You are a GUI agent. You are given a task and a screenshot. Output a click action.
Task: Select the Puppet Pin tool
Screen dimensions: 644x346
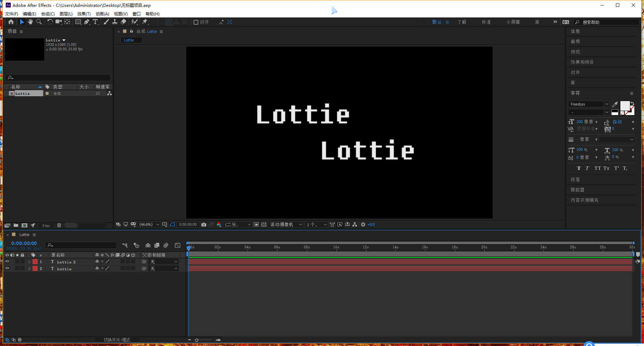[x=145, y=22]
